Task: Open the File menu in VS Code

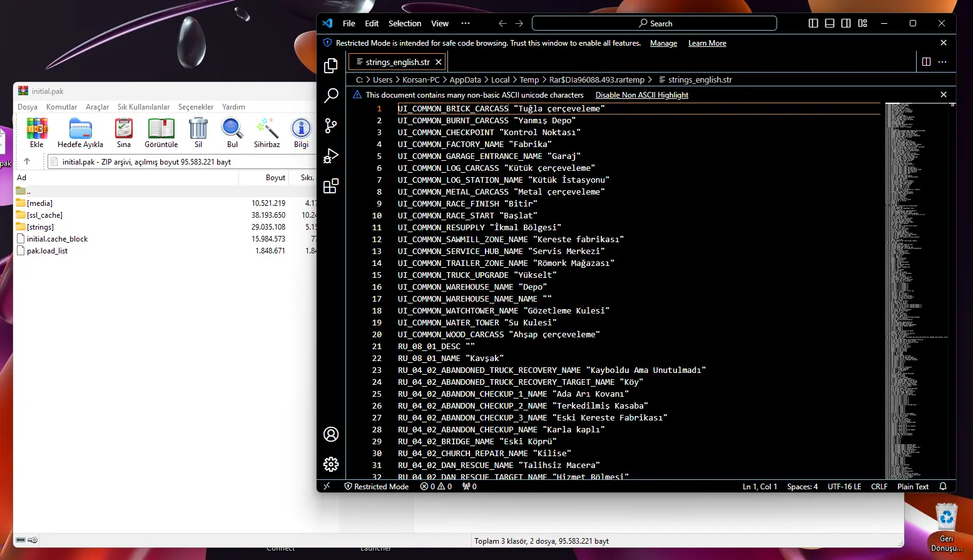Action: [x=349, y=23]
